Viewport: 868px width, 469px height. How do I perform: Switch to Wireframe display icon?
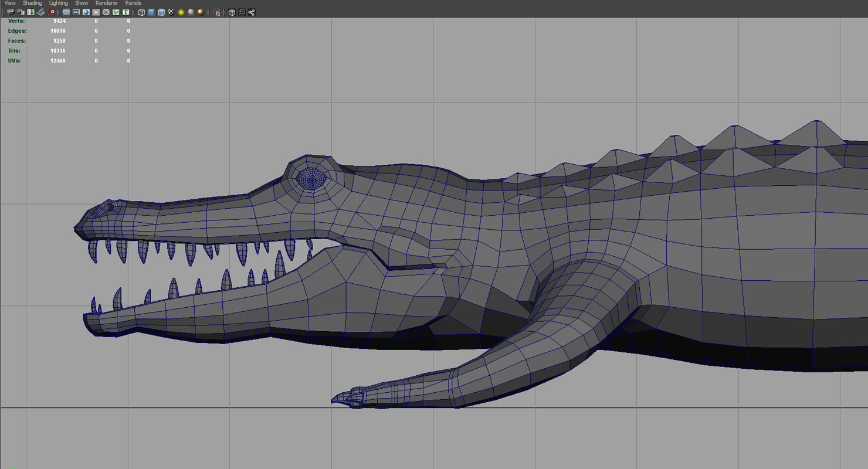141,12
